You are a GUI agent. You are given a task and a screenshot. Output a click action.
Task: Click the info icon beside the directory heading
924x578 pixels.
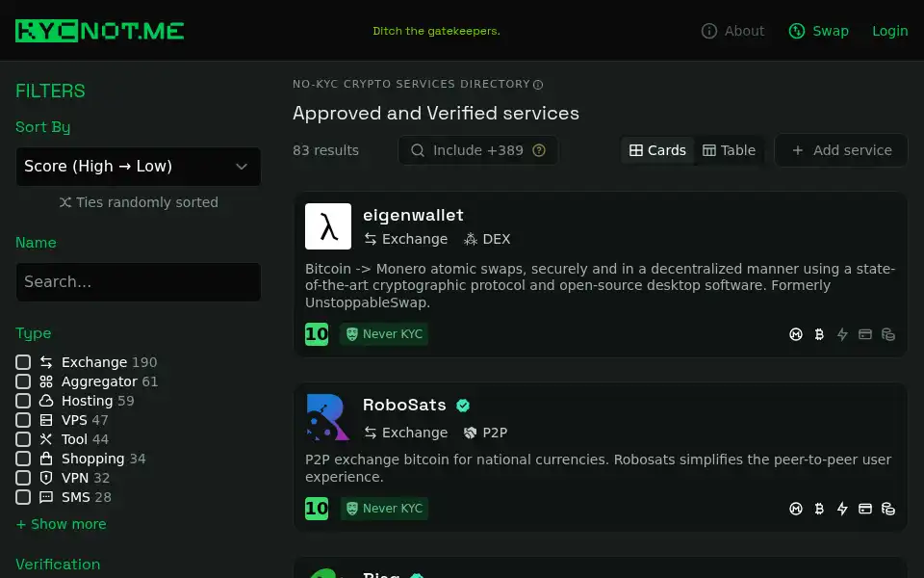(x=538, y=85)
